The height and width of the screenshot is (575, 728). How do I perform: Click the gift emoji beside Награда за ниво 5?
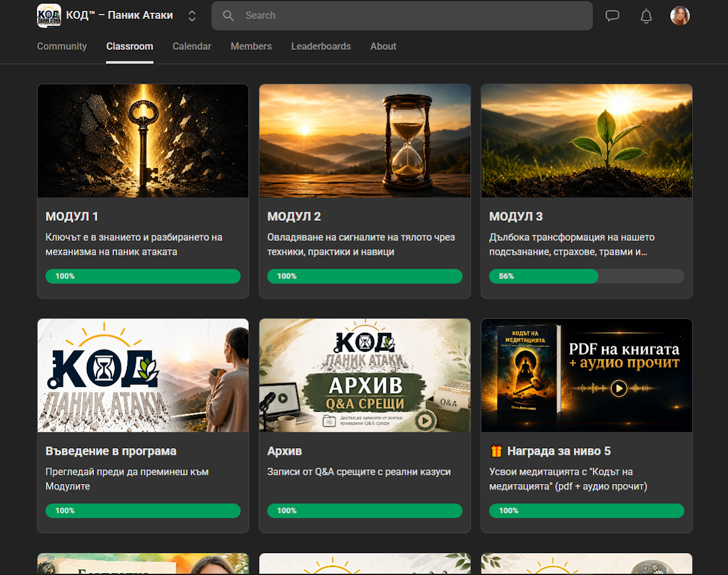point(496,451)
